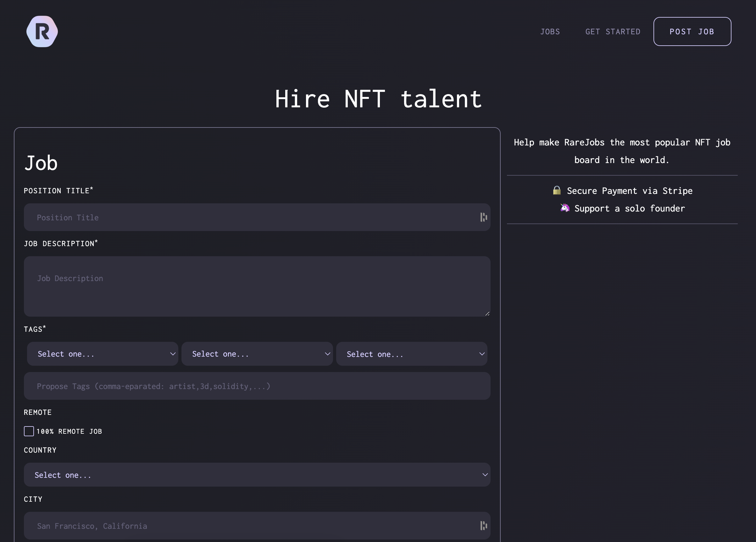Select JOBS in the top navigation

click(550, 31)
